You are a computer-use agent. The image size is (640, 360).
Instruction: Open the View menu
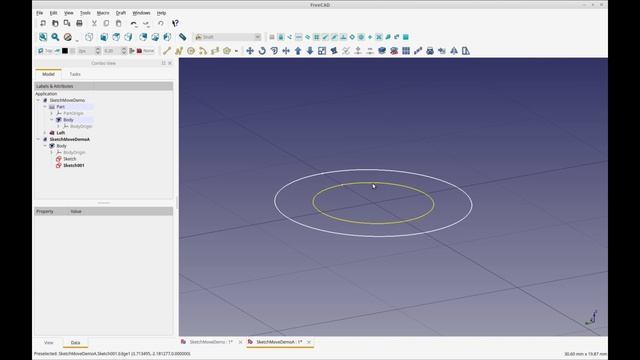[69, 13]
